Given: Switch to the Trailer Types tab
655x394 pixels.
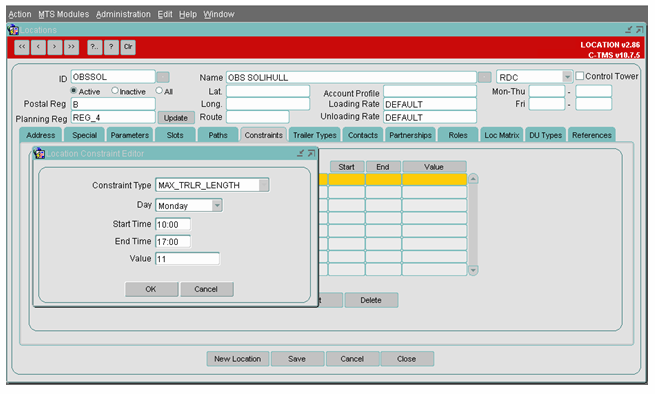Looking at the screenshot, I should pos(315,135).
